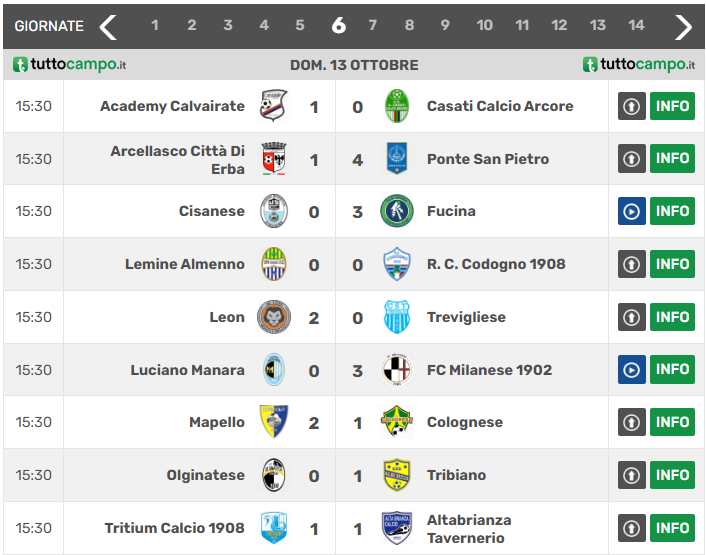Screen dimensions: 706x555
Task: Play video for Luciano Manara match
Action: [x=631, y=370]
